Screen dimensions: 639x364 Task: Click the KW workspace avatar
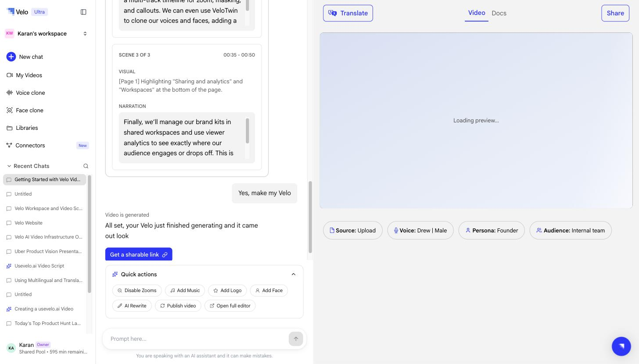(x=10, y=33)
